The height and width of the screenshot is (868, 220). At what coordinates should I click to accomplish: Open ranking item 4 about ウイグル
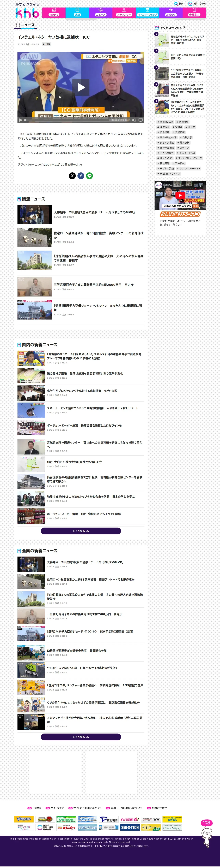[180, 90]
